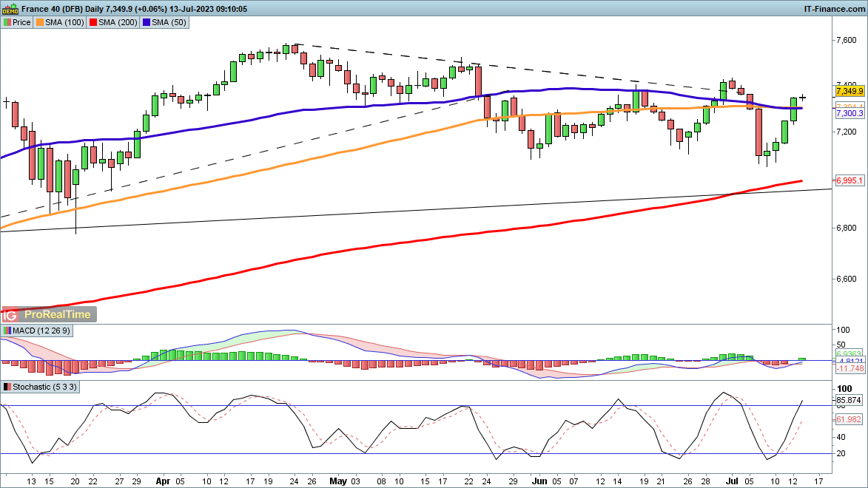868x488 pixels.
Task: Click the SMA (50) legend label
Action: click(x=169, y=22)
